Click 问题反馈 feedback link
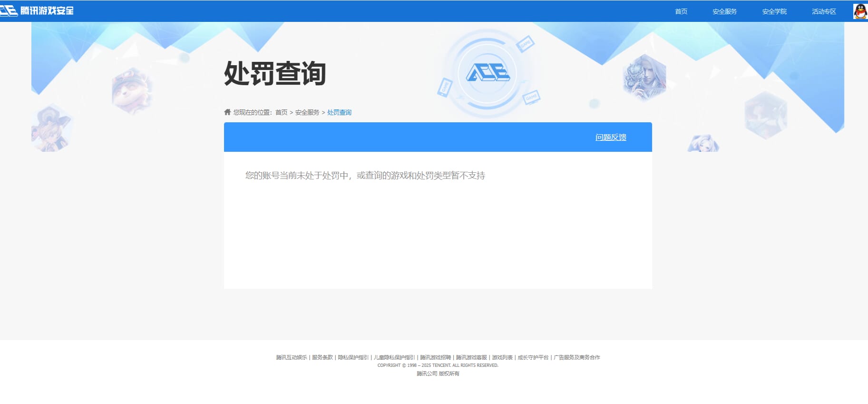 611,137
